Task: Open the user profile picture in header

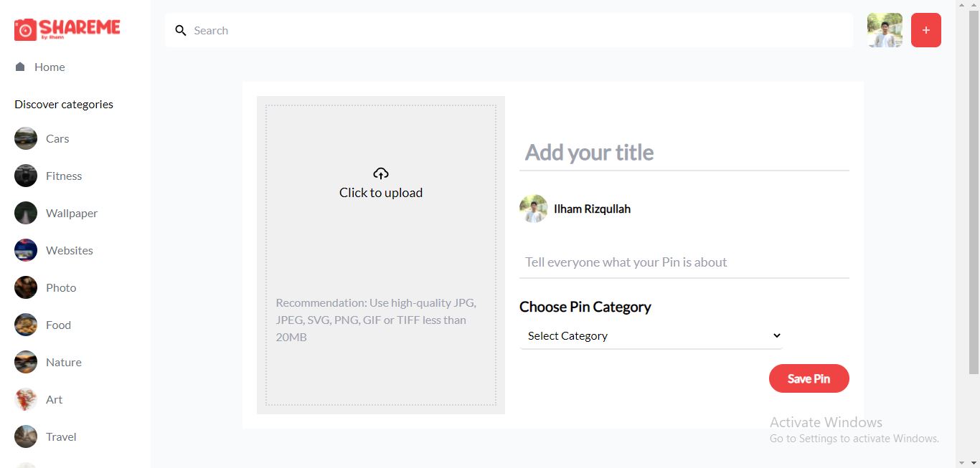Action: pyautogui.click(x=885, y=30)
